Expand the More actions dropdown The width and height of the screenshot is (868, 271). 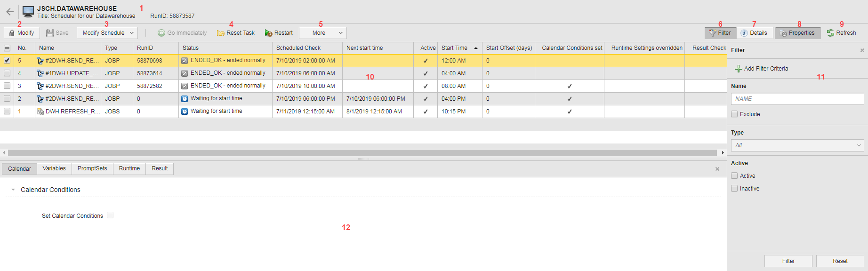[323, 33]
